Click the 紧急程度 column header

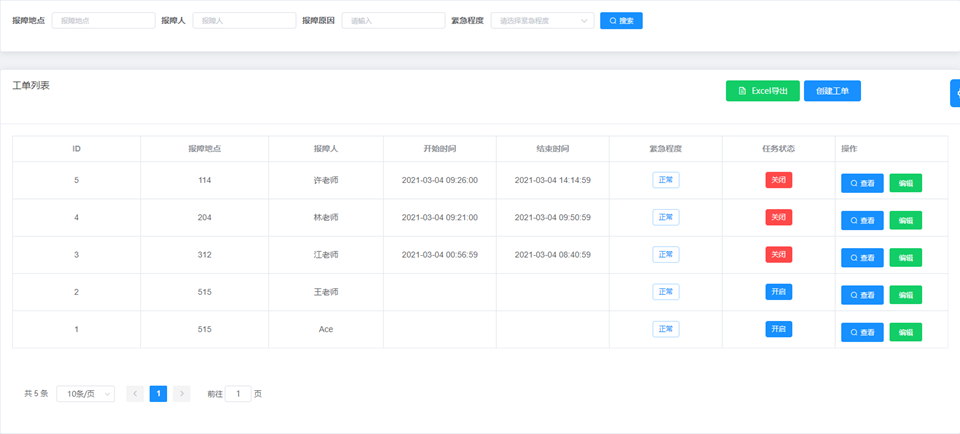click(666, 149)
